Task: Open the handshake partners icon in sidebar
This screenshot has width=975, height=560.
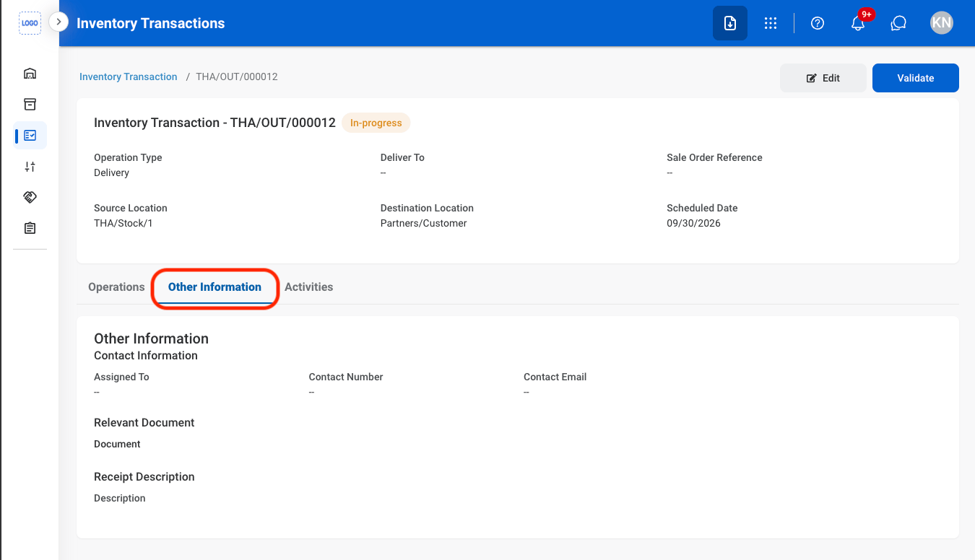Action: point(30,197)
